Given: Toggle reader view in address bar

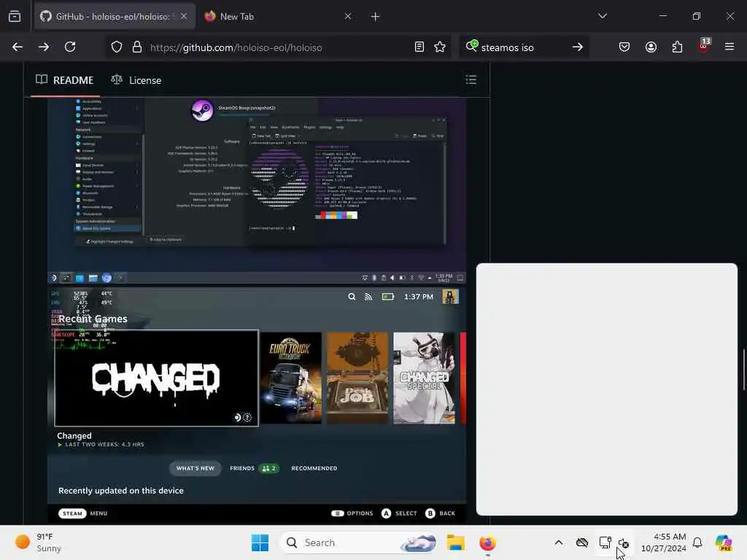Looking at the screenshot, I should [x=419, y=47].
